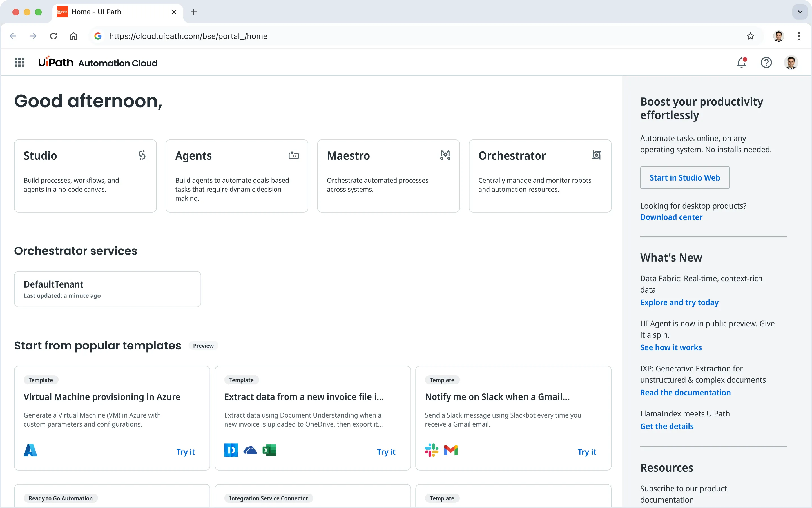Bookmark this page with the star
The image size is (812, 508).
tap(751, 36)
